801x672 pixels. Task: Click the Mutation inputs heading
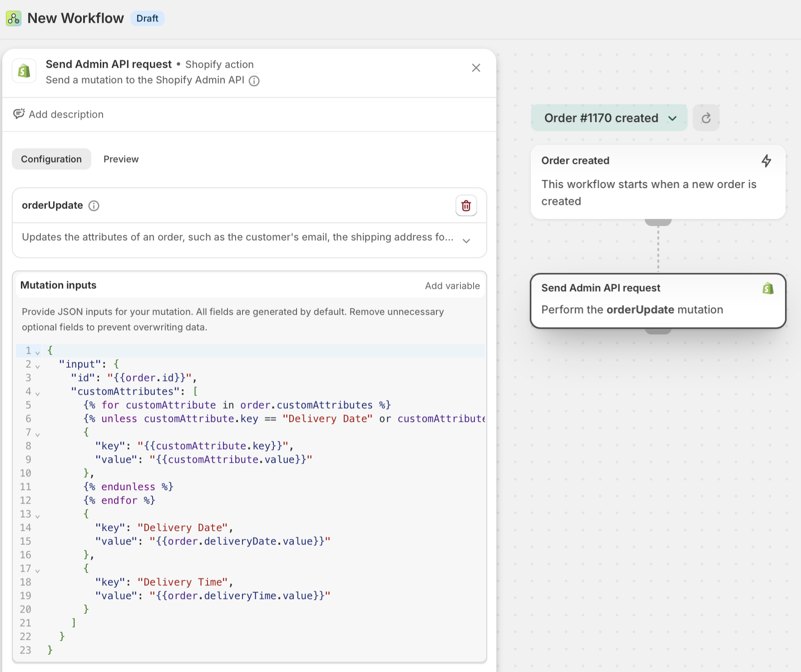(x=59, y=285)
